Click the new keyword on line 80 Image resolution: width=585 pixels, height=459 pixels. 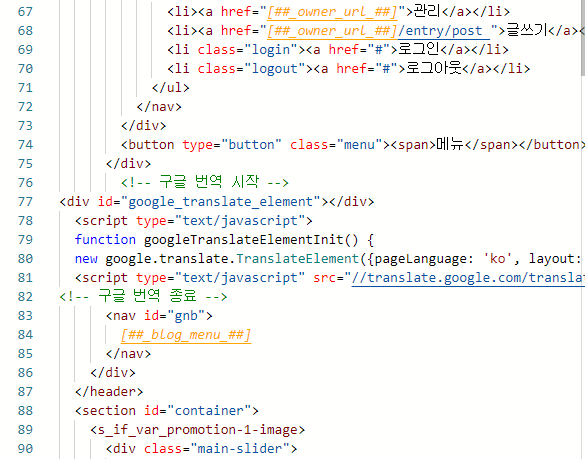86,259
